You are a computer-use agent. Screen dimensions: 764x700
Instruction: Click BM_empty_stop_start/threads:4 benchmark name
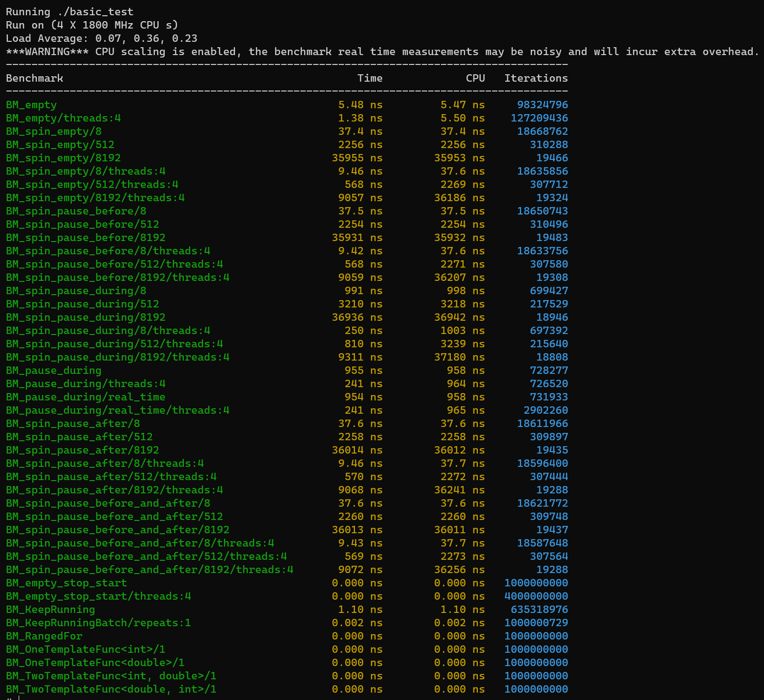[x=98, y=596]
